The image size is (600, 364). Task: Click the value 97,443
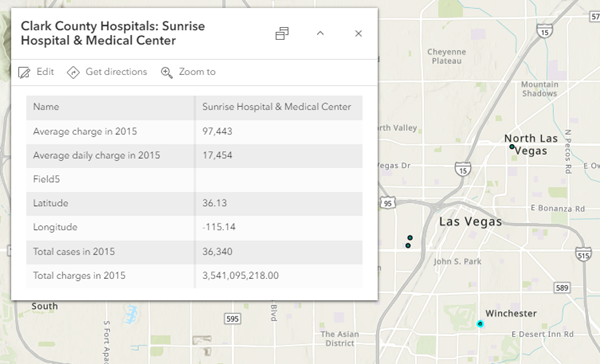[217, 131]
